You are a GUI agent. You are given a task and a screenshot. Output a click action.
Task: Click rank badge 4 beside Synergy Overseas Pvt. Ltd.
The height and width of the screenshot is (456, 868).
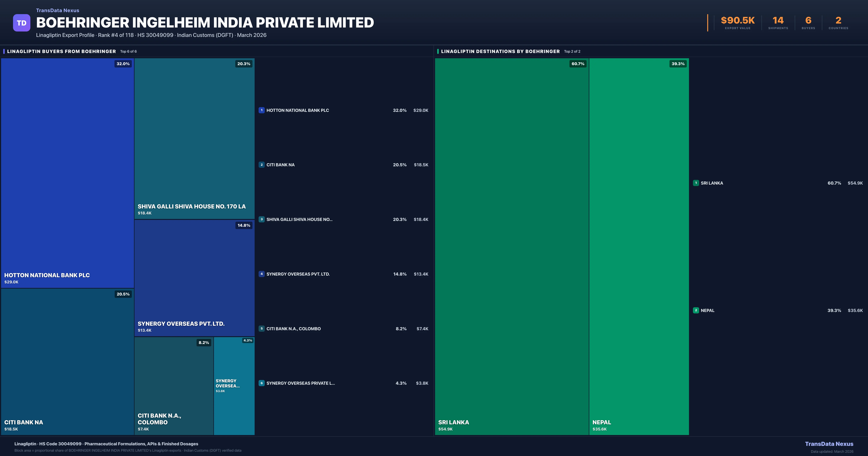point(261,274)
